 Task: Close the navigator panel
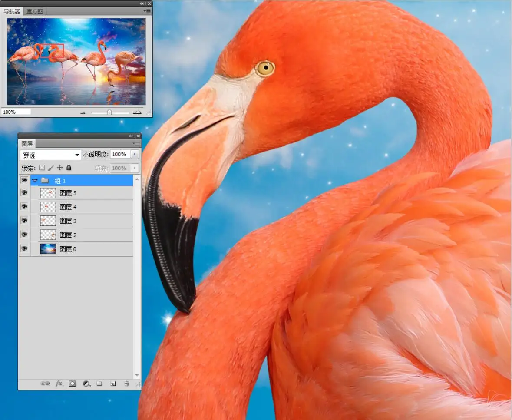[149, 3]
